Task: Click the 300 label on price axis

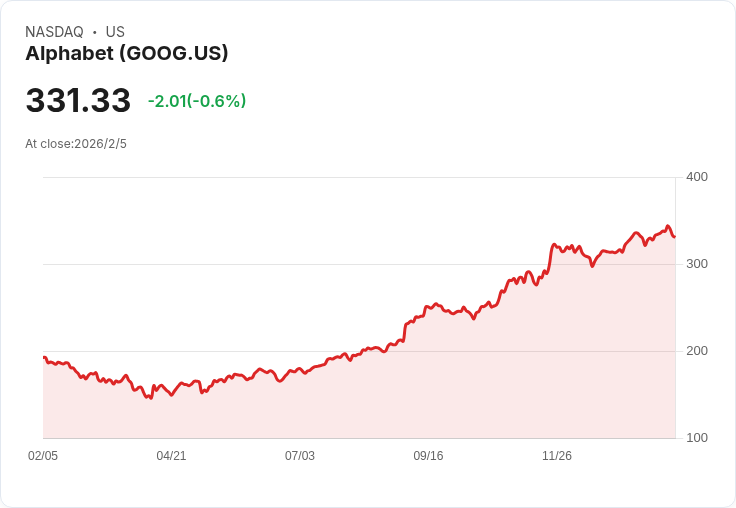Action: (696, 264)
